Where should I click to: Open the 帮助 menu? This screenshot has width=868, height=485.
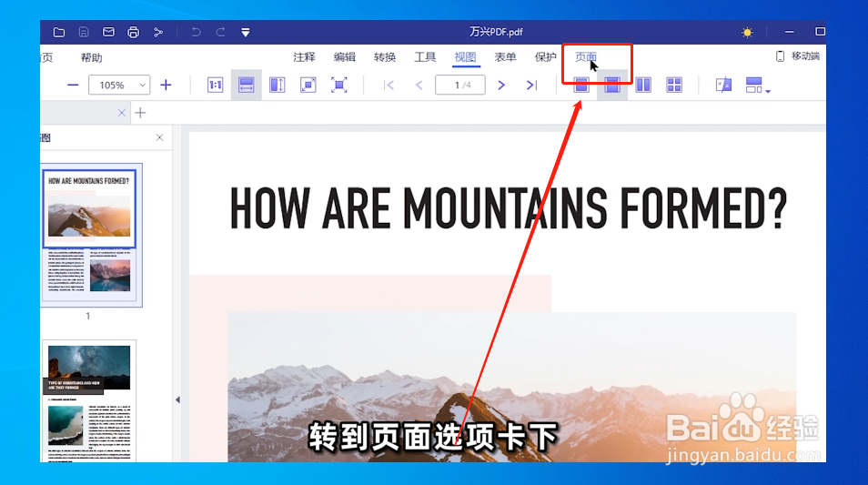point(91,57)
